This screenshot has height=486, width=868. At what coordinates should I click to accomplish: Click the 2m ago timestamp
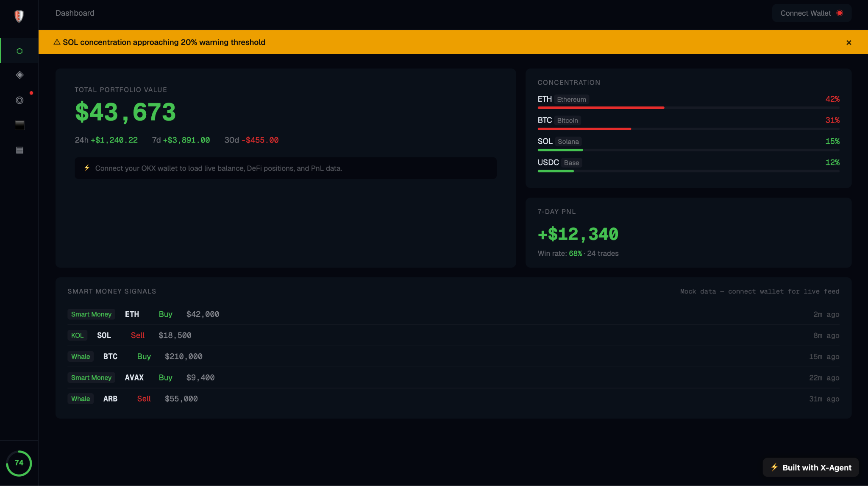[826, 315]
